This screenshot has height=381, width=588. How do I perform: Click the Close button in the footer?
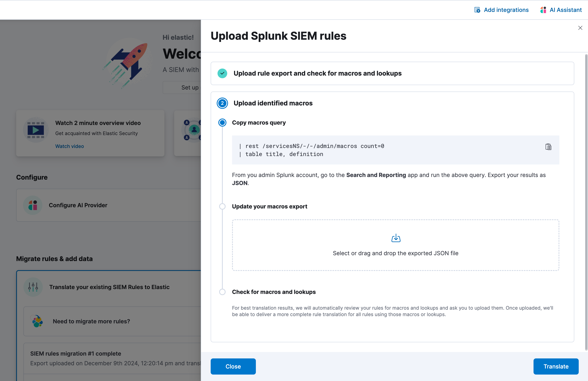coord(233,366)
